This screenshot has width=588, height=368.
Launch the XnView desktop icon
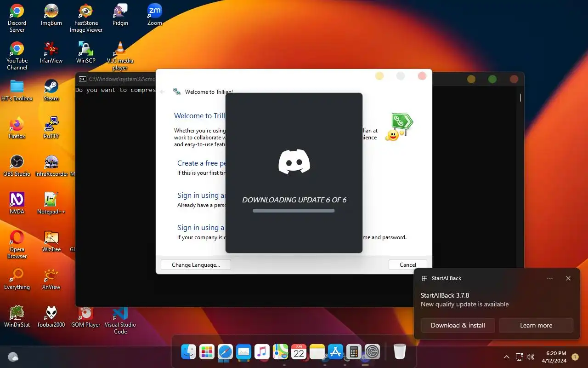click(51, 279)
